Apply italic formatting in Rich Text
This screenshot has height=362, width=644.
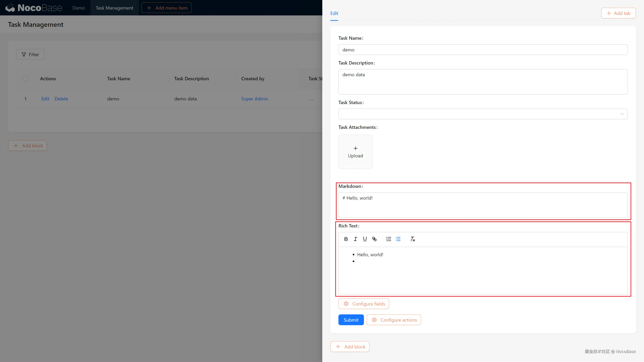(x=355, y=239)
